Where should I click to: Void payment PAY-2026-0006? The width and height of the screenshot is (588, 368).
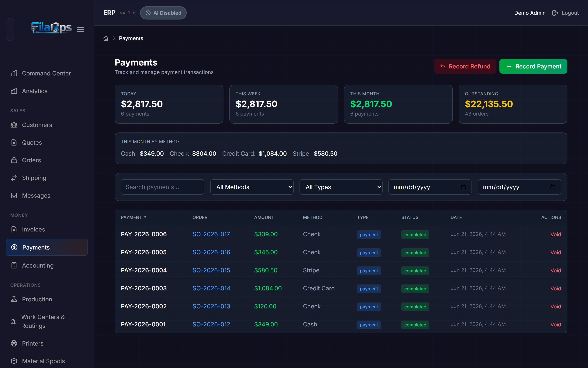point(555,234)
